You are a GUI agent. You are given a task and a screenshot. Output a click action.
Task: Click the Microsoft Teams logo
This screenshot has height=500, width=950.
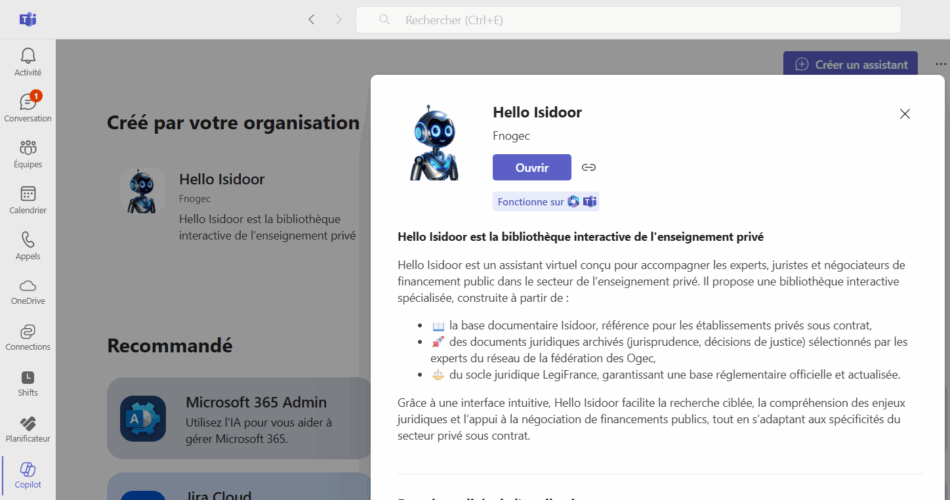coord(28,19)
